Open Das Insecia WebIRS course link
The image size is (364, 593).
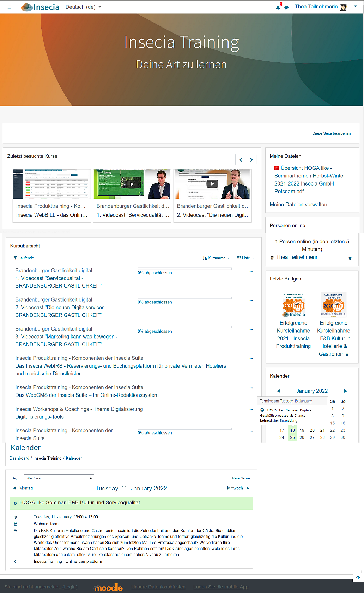(121, 370)
